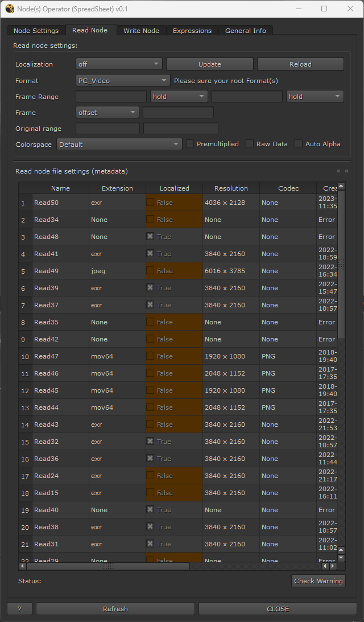The width and height of the screenshot is (364, 622).
Task: Click the table's scroll up arrow
Action: [x=341, y=186]
